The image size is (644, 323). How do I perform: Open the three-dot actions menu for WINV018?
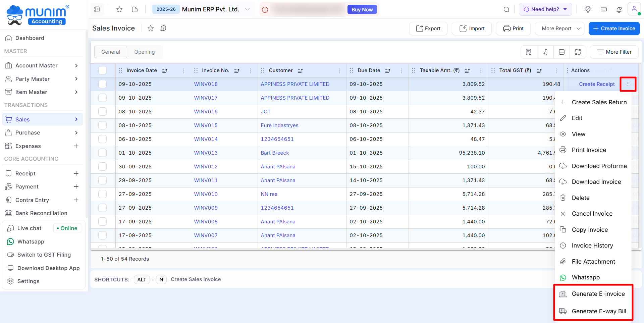[x=628, y=84]
